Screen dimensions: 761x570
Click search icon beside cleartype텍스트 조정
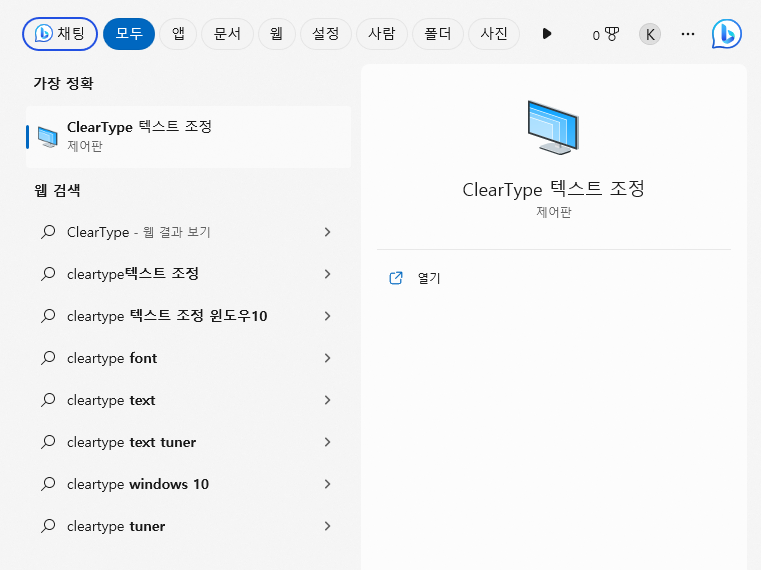point(48,274)
